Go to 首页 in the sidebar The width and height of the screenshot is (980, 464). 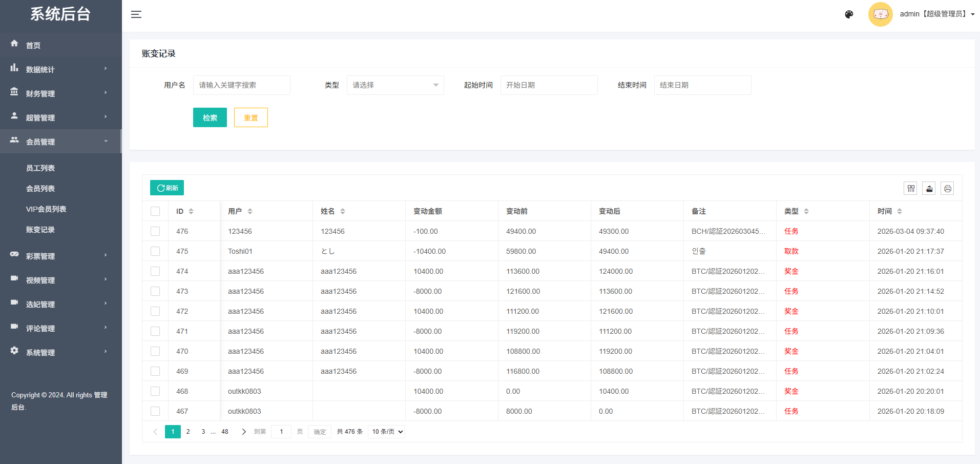pyautogui.click(x=33, y=45)
